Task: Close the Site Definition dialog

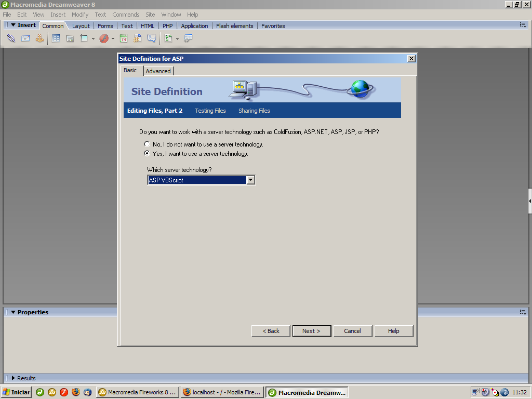Action: pos(411,58)
